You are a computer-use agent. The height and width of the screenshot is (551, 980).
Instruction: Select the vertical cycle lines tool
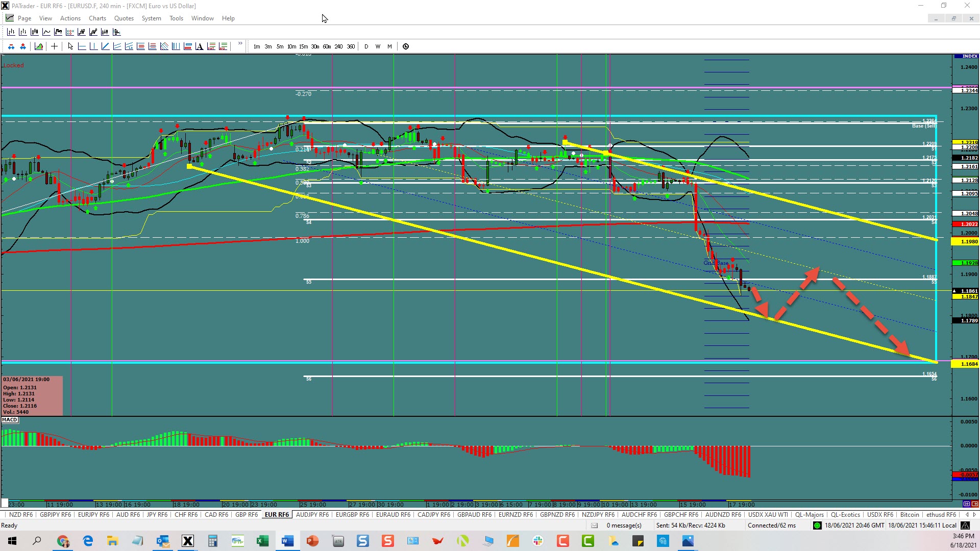click(176, 46)
